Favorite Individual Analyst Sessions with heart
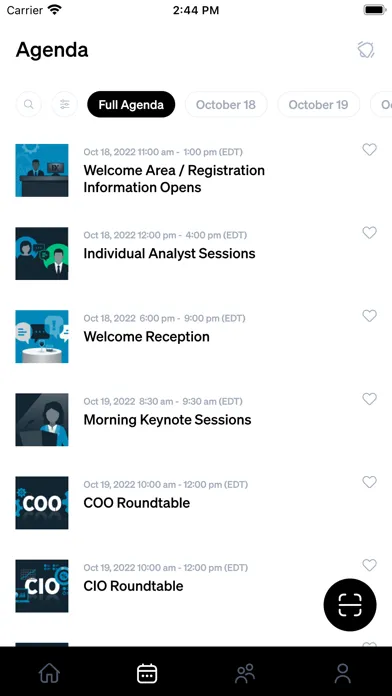Screen dimensions: 392x696 coord(369,233)
